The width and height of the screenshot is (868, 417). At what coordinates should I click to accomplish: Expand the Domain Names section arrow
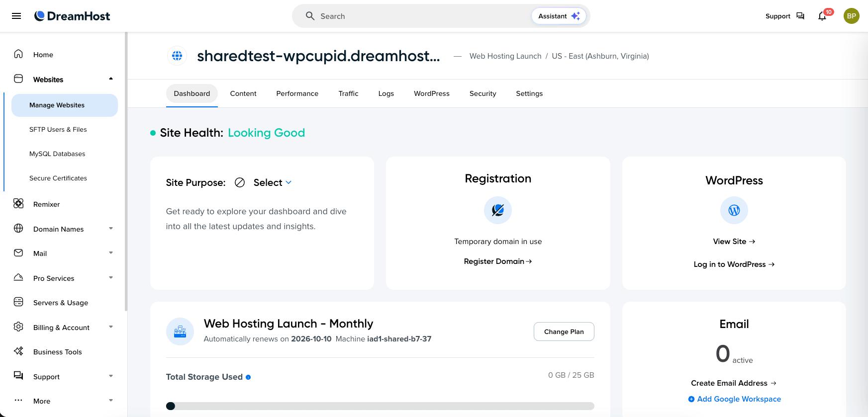click(111, 229)
